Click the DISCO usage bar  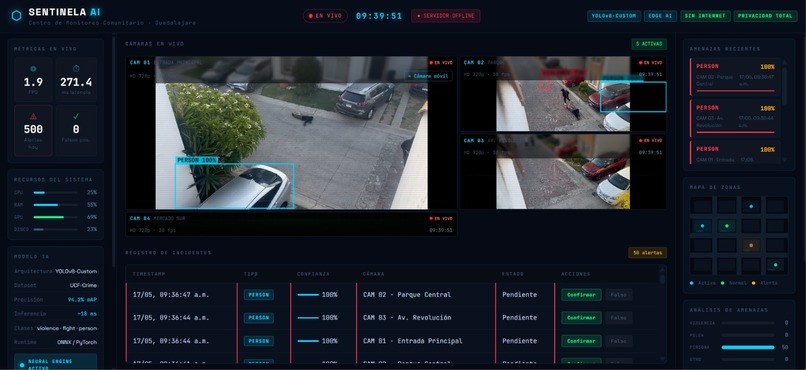click(57, 230)
